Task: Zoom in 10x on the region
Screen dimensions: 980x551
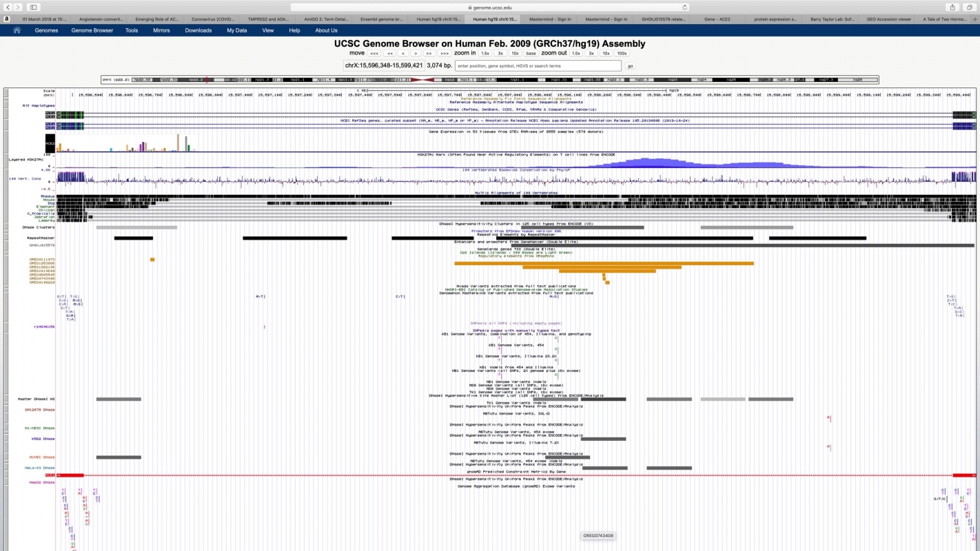Action: coord(515,53)
